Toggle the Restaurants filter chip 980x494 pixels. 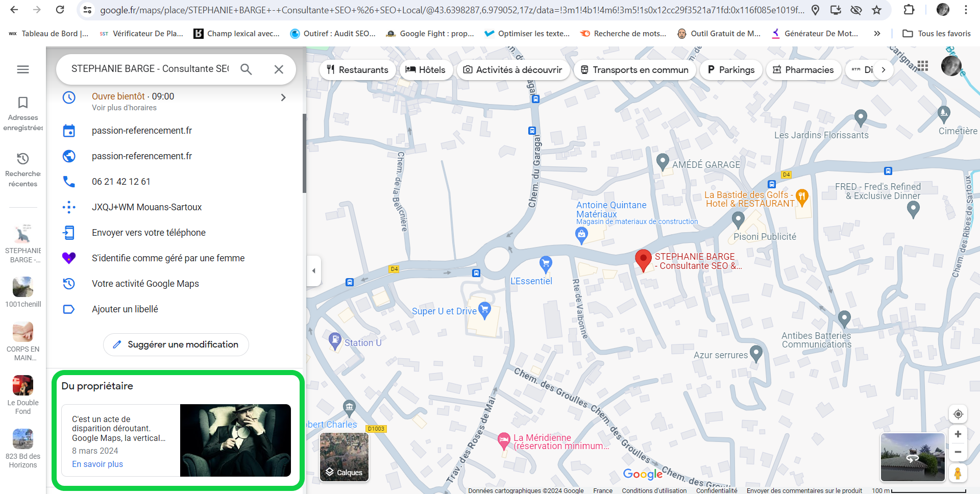coord(357,70)
